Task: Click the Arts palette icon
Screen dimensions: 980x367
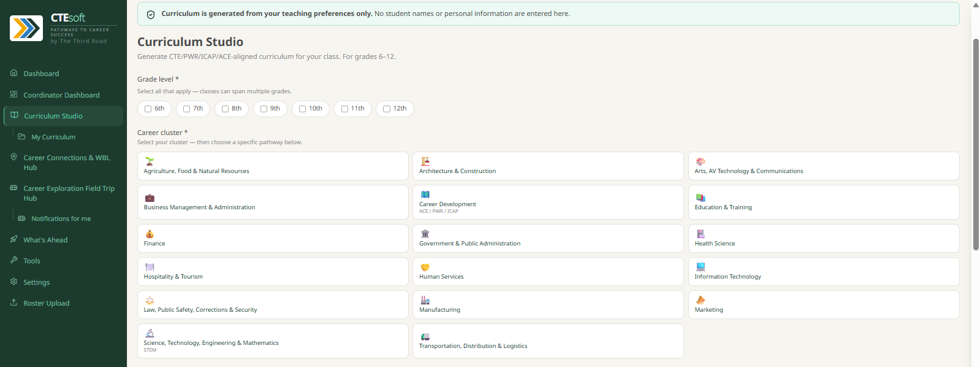Action: [701, 161]
